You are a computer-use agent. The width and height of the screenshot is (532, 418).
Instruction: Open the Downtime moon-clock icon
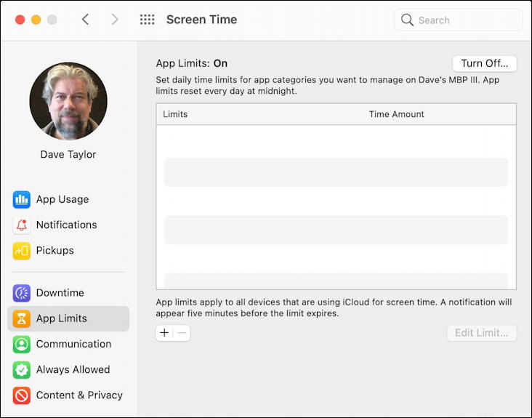tap(21, 293)
